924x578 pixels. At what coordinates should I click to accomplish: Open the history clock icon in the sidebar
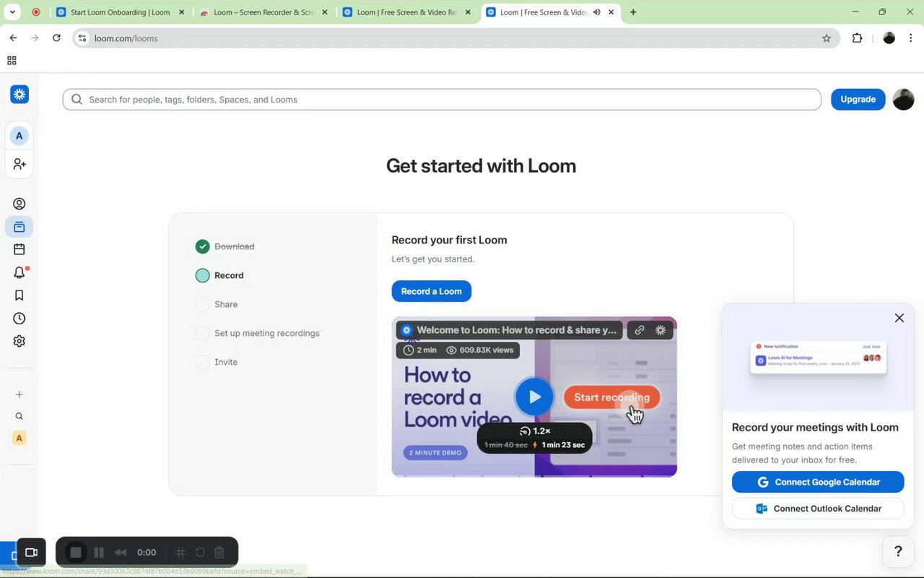tap(19, 319)
